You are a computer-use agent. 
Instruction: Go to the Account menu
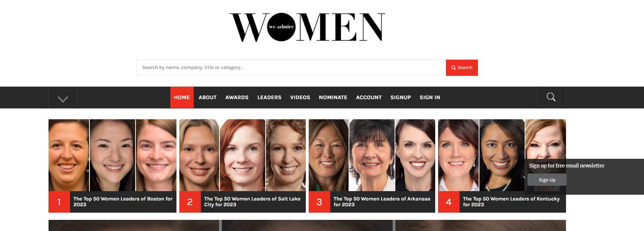pyautogui.click(x=369, y=97)
